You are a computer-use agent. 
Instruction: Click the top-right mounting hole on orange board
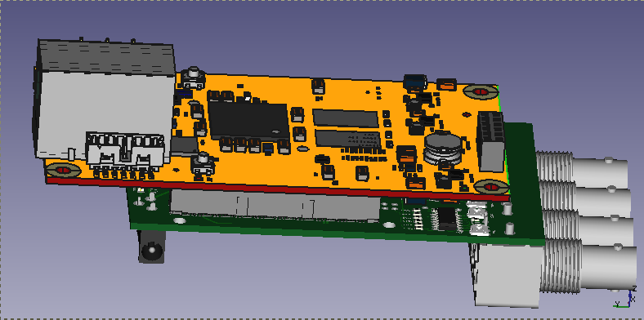point(481,92)
